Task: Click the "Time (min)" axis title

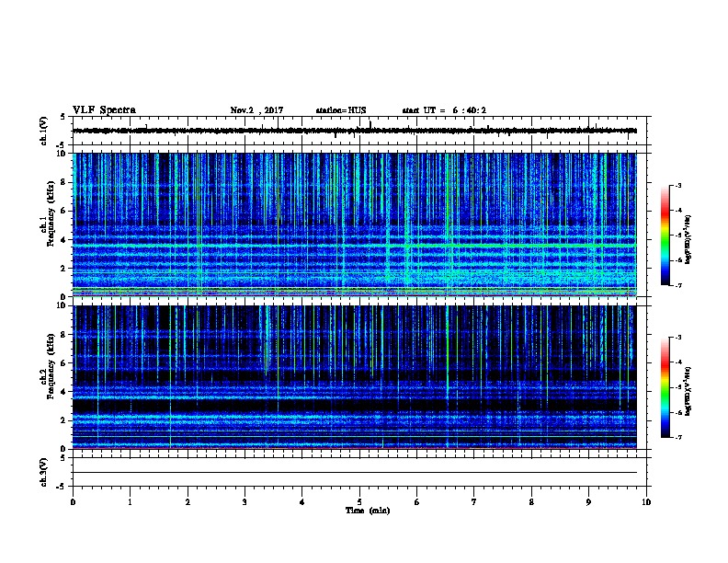Action: pos(368,511)
